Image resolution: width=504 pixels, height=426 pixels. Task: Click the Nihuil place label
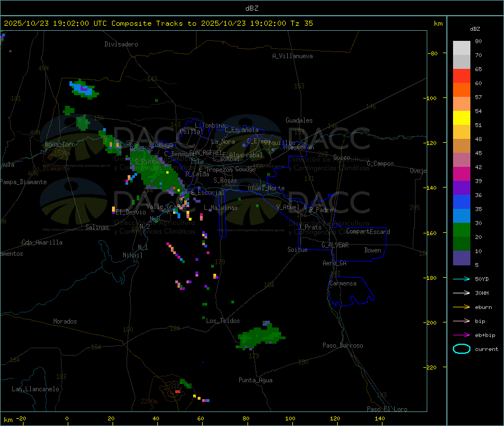pyautogui.click(x=133, y=255)
